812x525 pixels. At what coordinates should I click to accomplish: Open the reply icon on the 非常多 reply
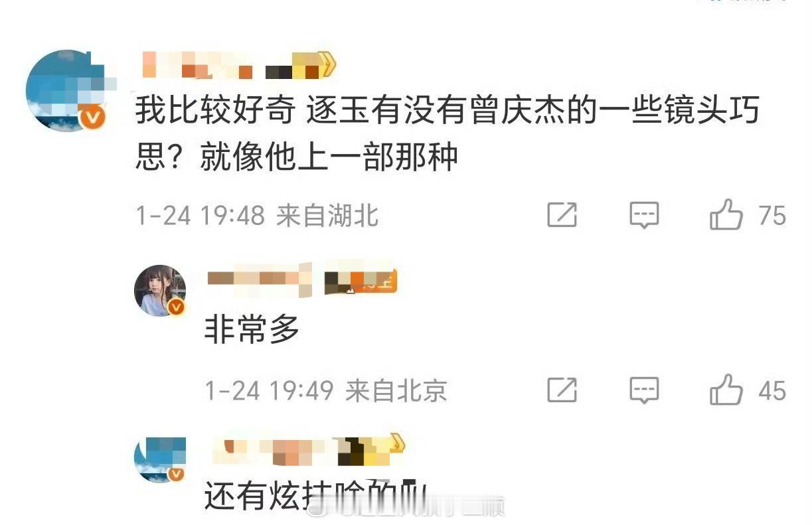[643, 390]
